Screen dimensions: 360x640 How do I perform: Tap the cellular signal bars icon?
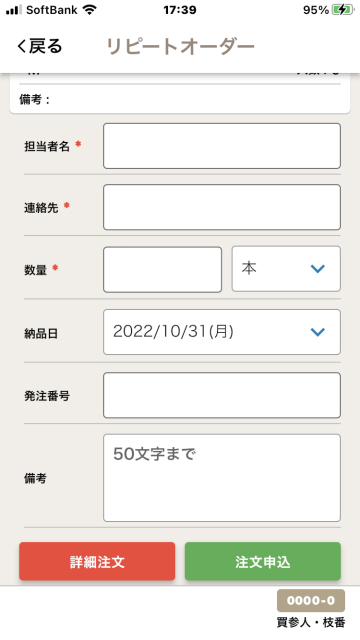coord(13,10)
